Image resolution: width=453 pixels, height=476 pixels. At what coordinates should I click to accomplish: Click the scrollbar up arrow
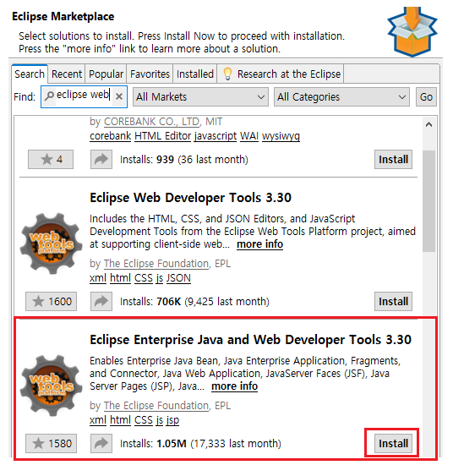tap(428, 124)
